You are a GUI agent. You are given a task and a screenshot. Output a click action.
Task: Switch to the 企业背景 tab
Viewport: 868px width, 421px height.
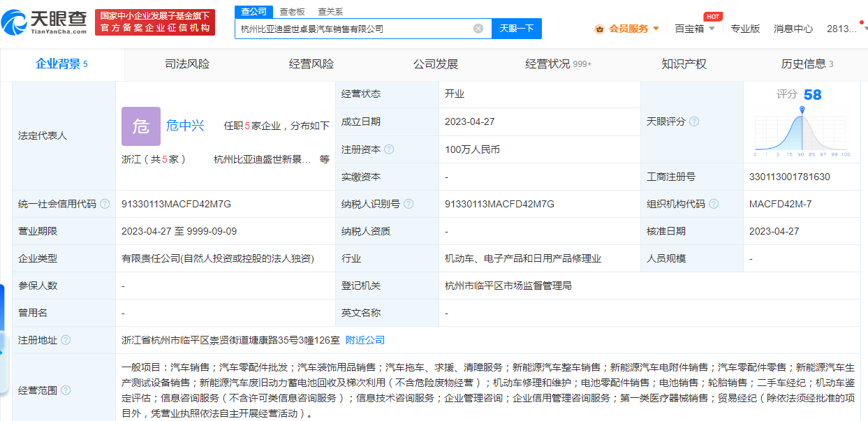click(x=61, y=64)
